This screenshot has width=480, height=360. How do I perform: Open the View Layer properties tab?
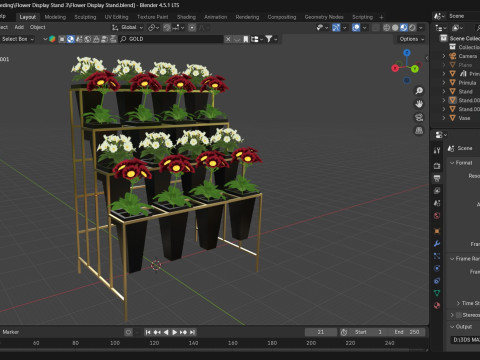coord(437,191)
